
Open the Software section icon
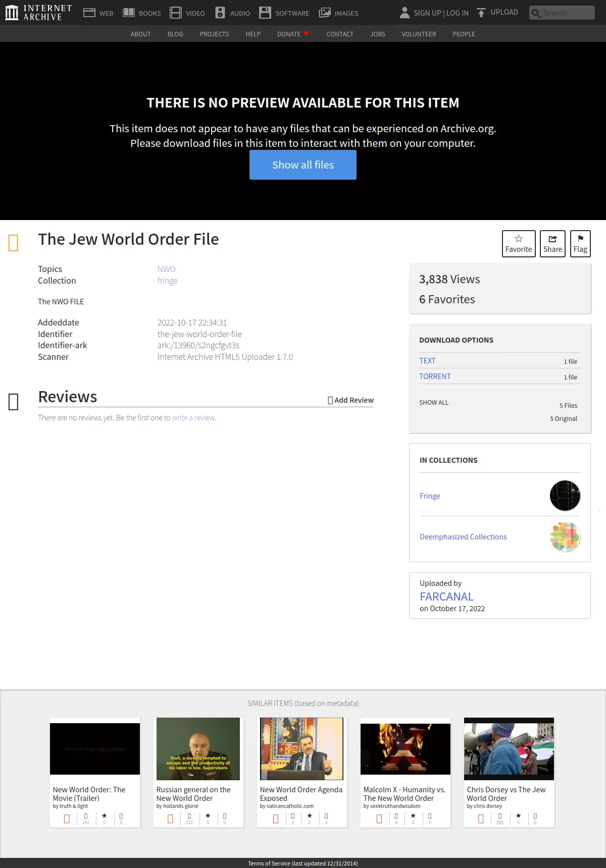tap(265, 13)
